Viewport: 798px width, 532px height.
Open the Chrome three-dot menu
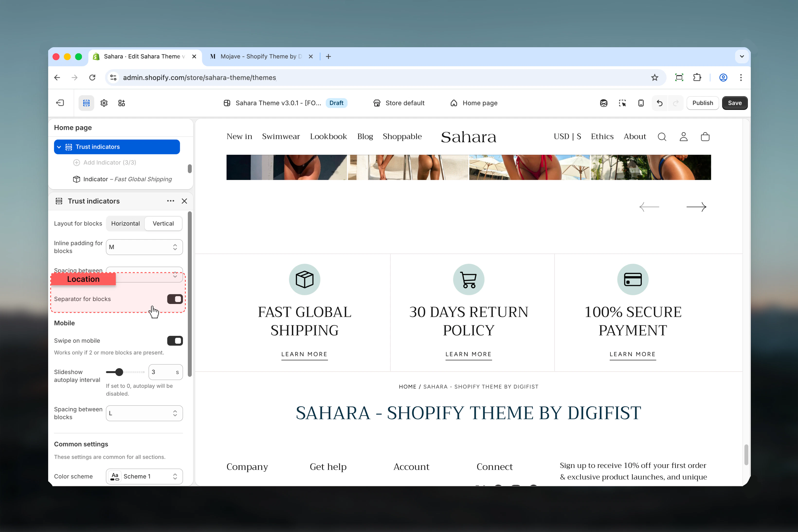[x=741, y=78]
